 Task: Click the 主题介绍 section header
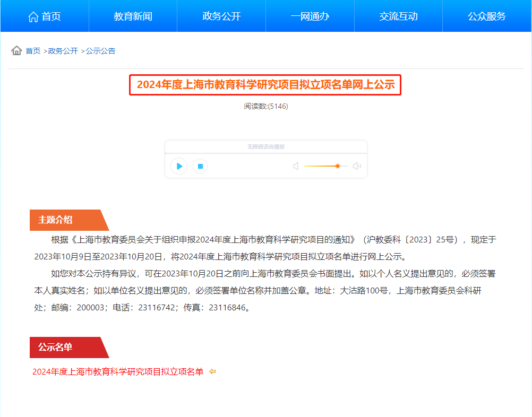(55, 220)
